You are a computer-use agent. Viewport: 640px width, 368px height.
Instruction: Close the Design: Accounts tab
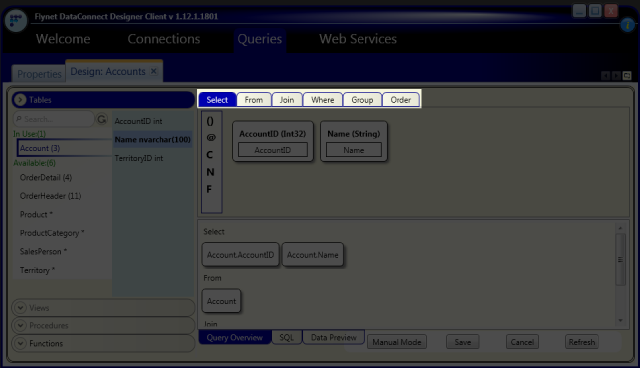pyautogui.click(x=154, y=71)
